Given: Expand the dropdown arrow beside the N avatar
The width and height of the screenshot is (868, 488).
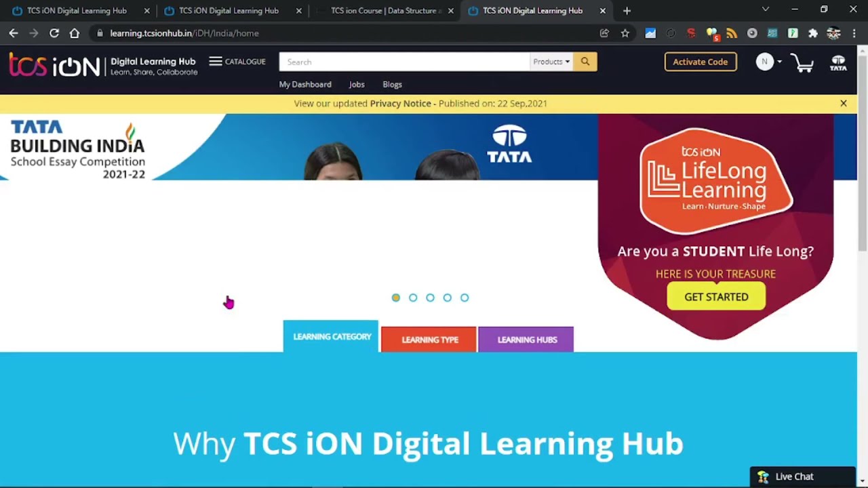Looking at the screenshot, I should pos(778,62).
